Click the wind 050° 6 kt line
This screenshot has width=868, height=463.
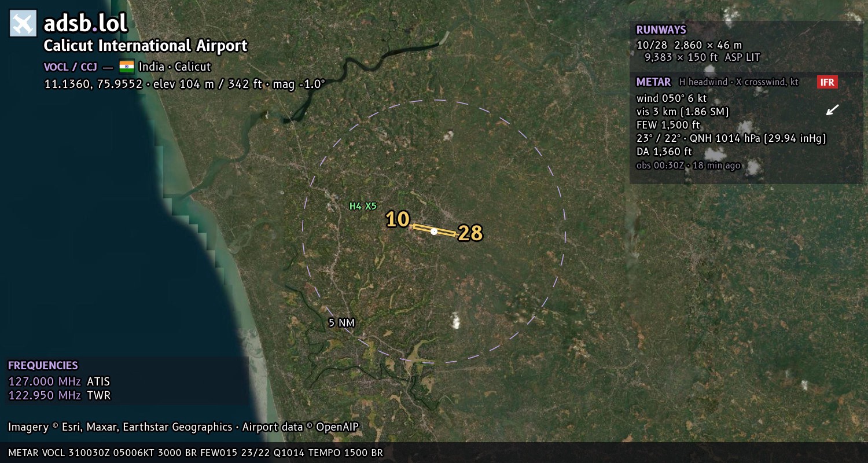click(x=671, y=98)
